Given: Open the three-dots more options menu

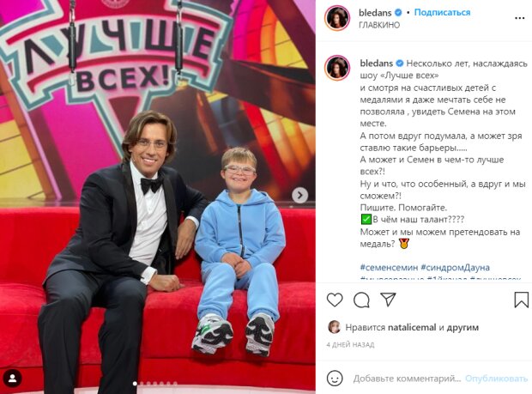Looking at the screenshot, I should tap(519, 18).
